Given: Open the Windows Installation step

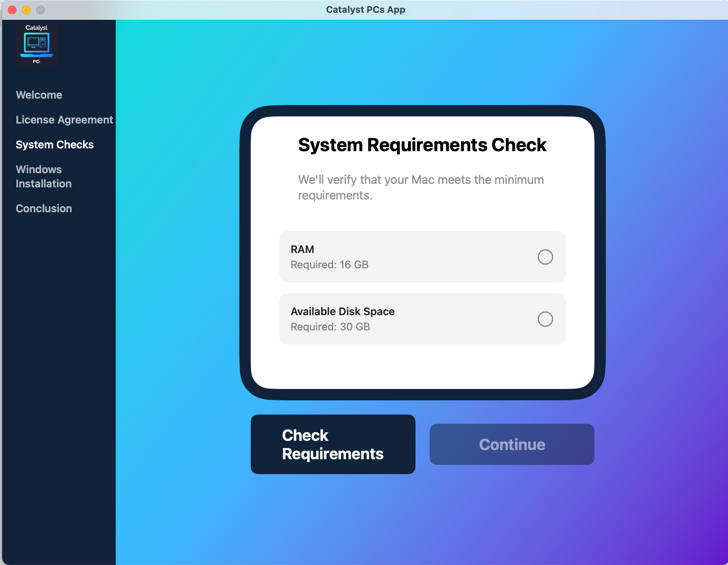Looking at the screenshot, I should [44, 176].
